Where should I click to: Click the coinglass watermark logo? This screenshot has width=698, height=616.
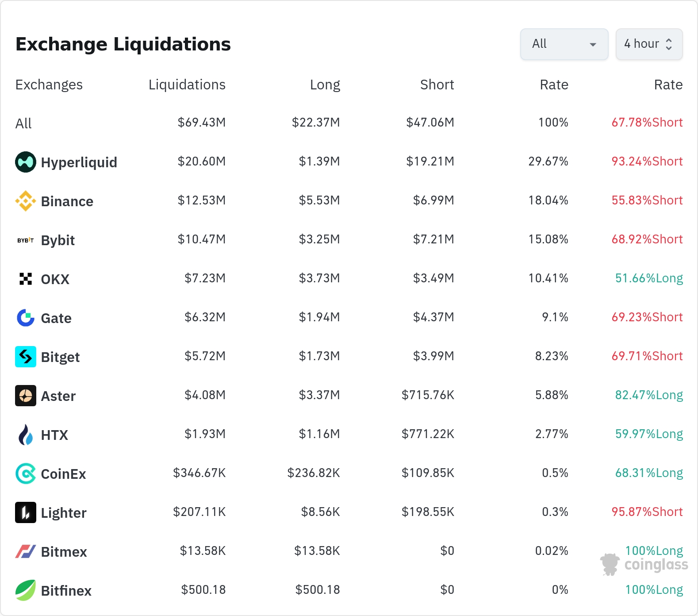coord(644,564)
